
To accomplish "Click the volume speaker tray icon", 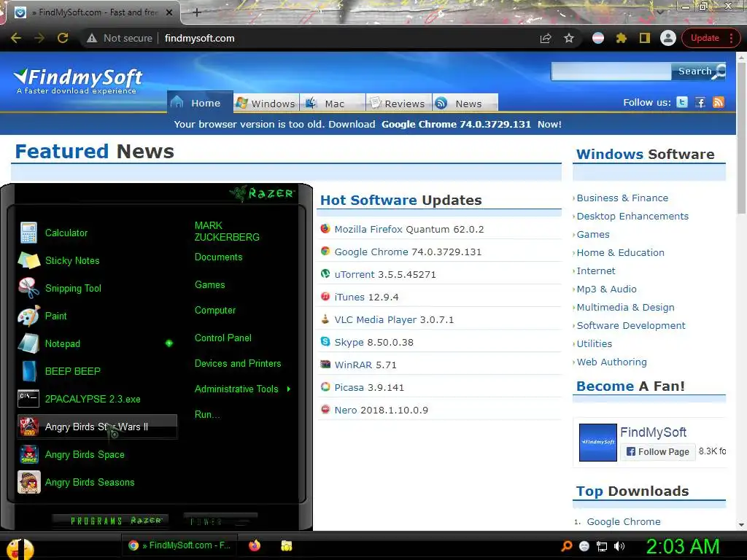I will coord(619,546).
